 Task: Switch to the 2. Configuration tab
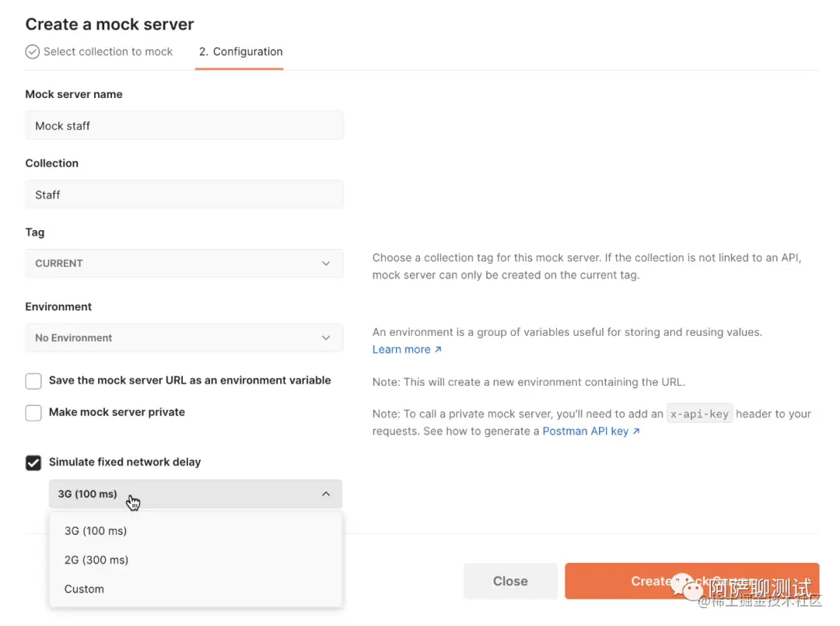tap(240, 51)
